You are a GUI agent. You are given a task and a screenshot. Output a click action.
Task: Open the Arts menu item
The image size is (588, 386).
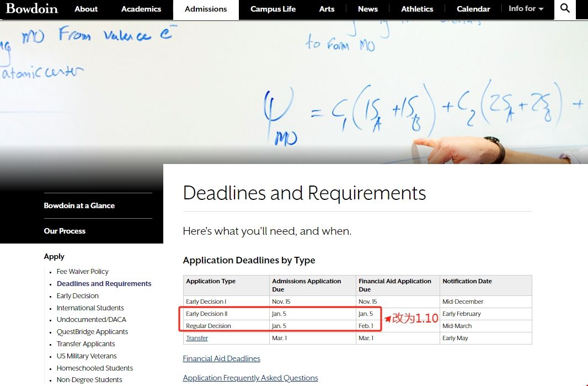[327, 9]
